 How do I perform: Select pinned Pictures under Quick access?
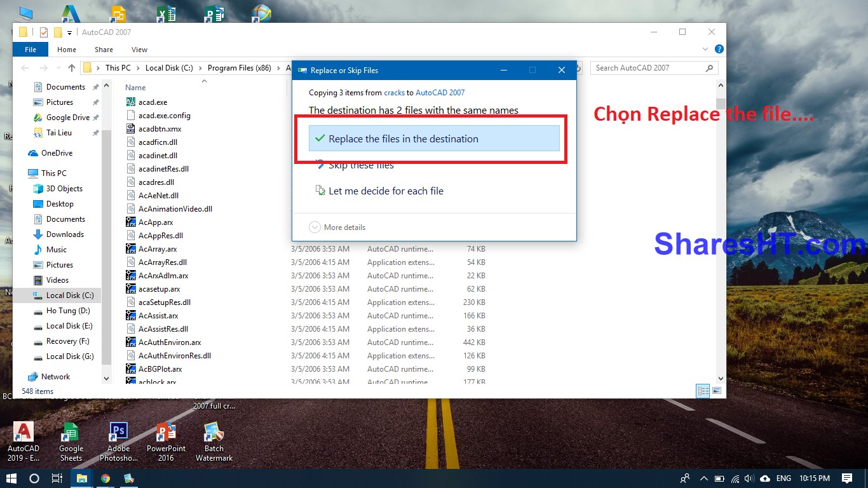(x=60, y=102)
